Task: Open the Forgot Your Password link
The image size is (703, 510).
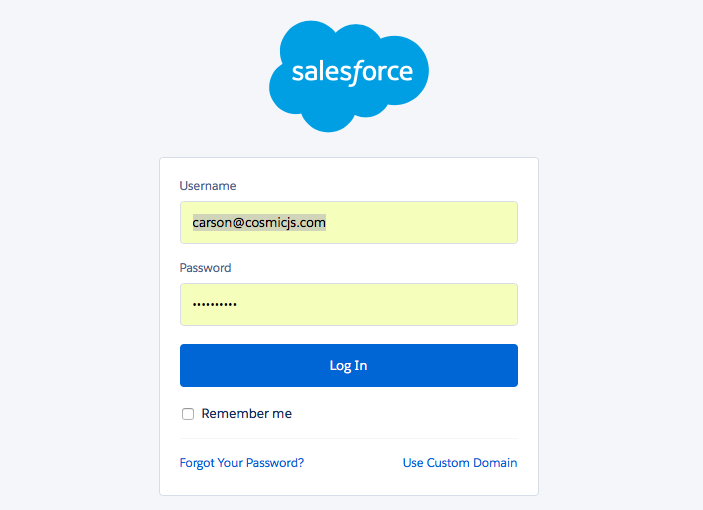Action: coord(241,463)
